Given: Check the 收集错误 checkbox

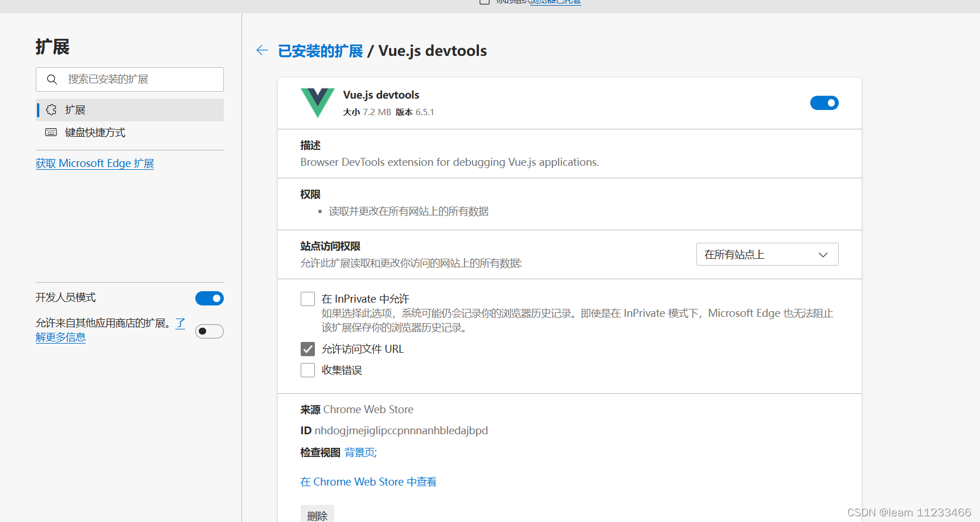Looking at the screenshot, I should [x=307, y=370].
